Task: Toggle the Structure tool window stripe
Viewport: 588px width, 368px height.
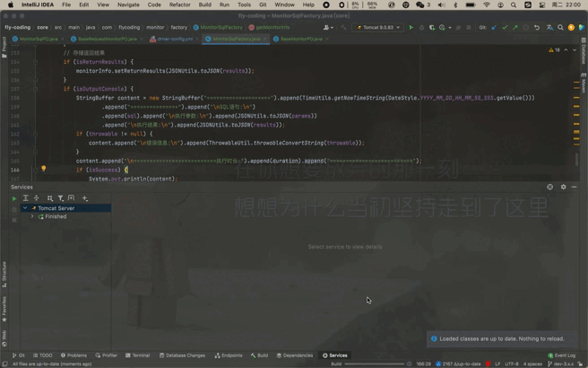Action: click(4, 275)
